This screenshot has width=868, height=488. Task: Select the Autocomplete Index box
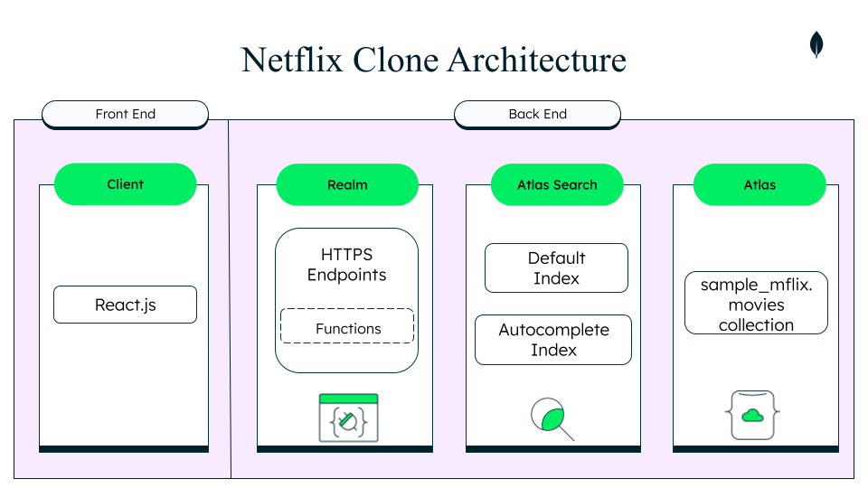[x=553, y=340]
